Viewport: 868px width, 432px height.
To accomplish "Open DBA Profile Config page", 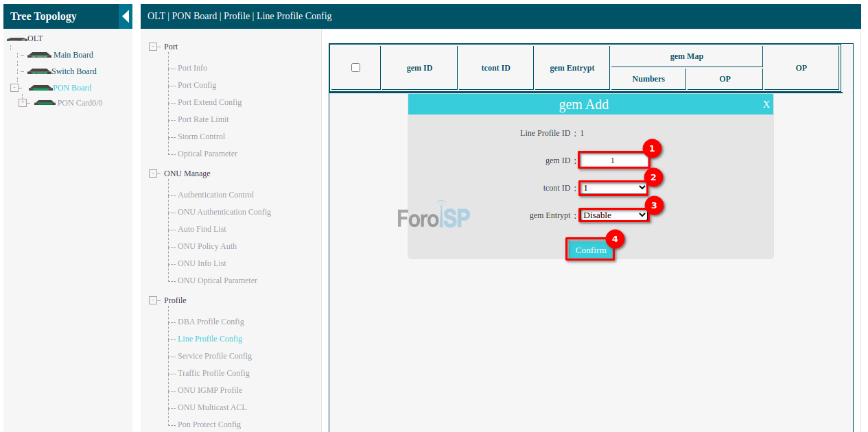I will tap(211, 322).
